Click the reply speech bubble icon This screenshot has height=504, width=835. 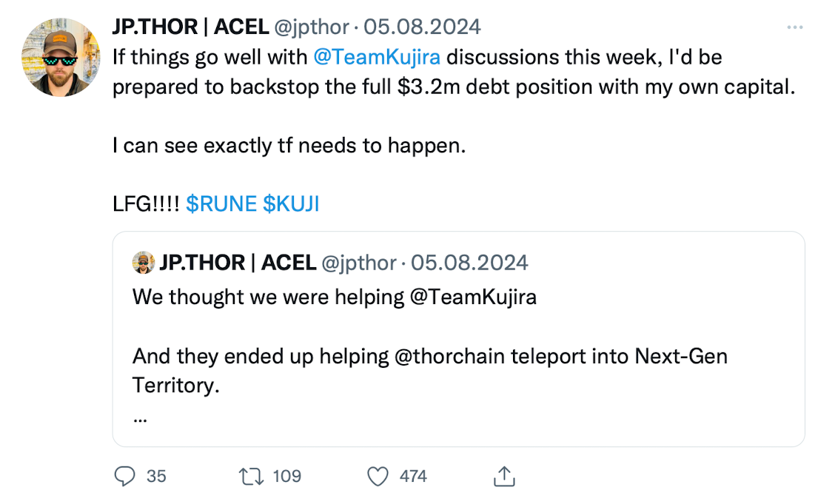[124, 476]
